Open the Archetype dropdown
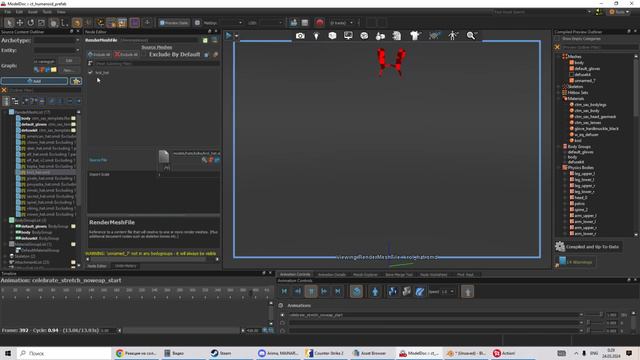Screen dimensions: 640x360 point(56,40)
